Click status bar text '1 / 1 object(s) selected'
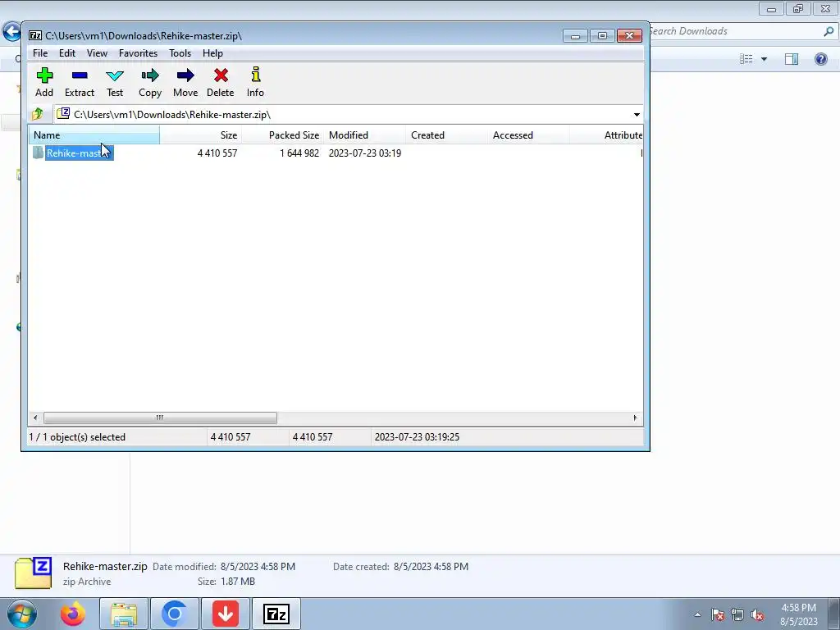 (x=77, y=437)
